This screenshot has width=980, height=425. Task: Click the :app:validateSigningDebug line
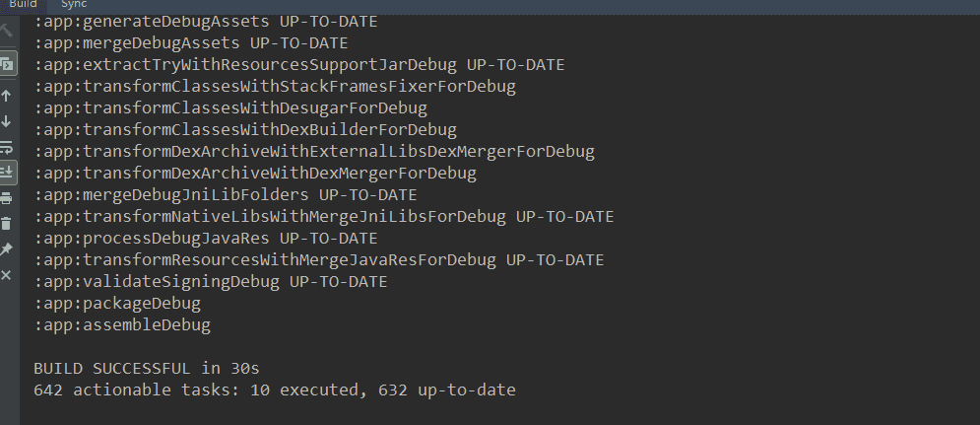(211, 282)
